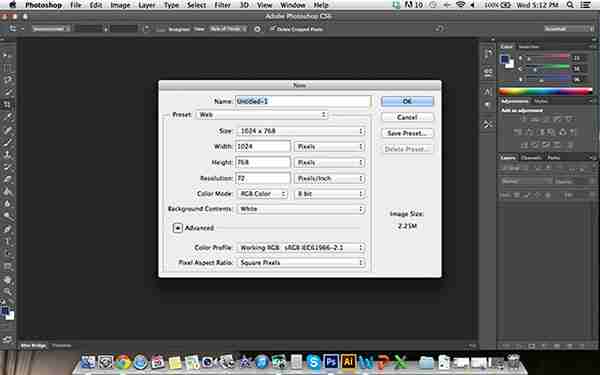Click the Skype icon in the dock

pos(313,361)
